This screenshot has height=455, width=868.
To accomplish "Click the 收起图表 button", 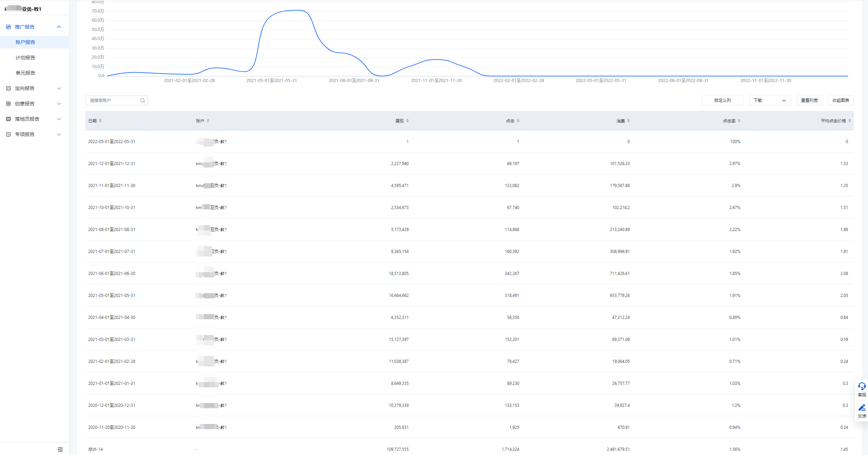I will tap(840, 100).
